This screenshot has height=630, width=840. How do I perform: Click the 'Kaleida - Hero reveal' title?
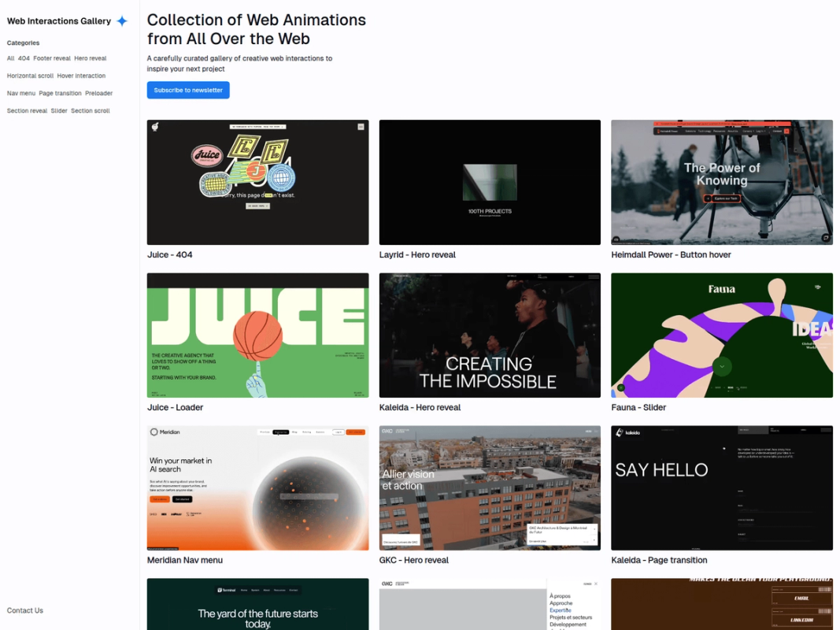(420, 408)
